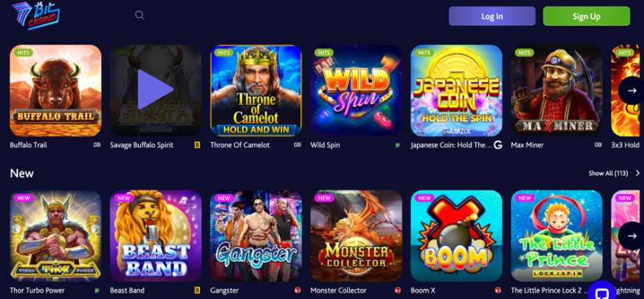Screen dimensions: 644x299
Task: Open the live chat bubble icon
Action: (602, 293)
